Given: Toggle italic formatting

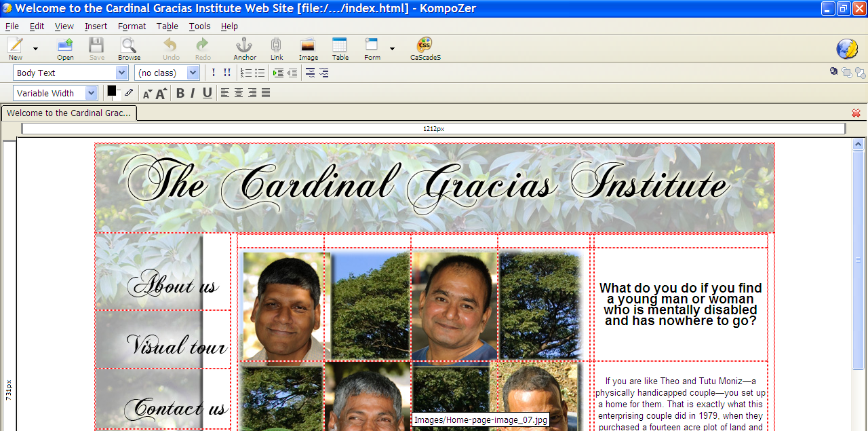Looking at the screenshot, I should pyautogui.click(x=193, y=93).
